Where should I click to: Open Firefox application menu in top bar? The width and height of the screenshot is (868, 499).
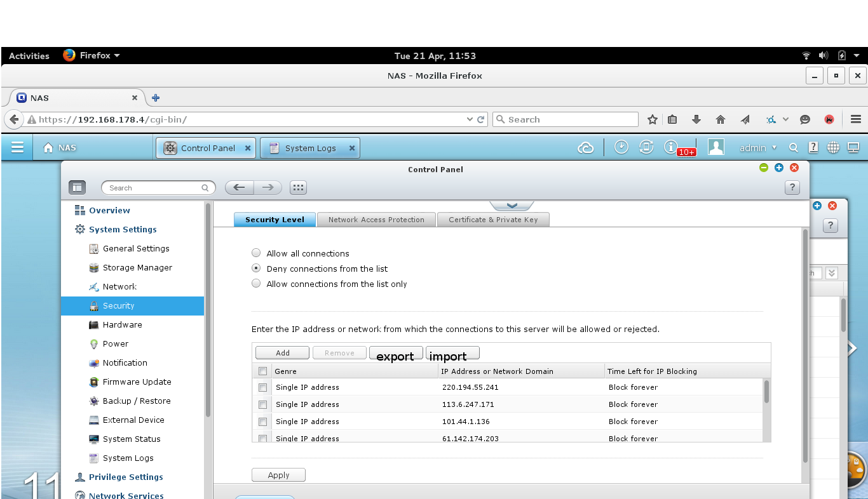(x=92, y=56)
